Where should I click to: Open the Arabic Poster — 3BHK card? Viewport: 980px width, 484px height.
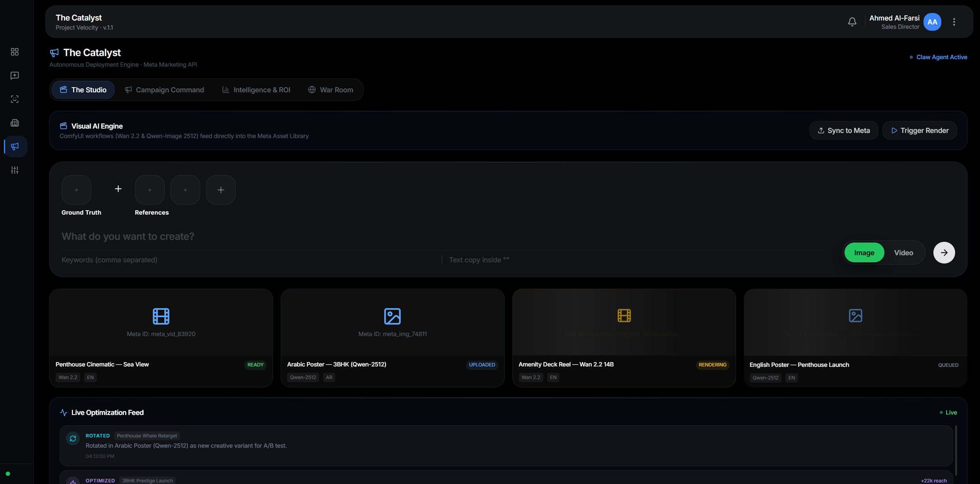pos(392,338)
